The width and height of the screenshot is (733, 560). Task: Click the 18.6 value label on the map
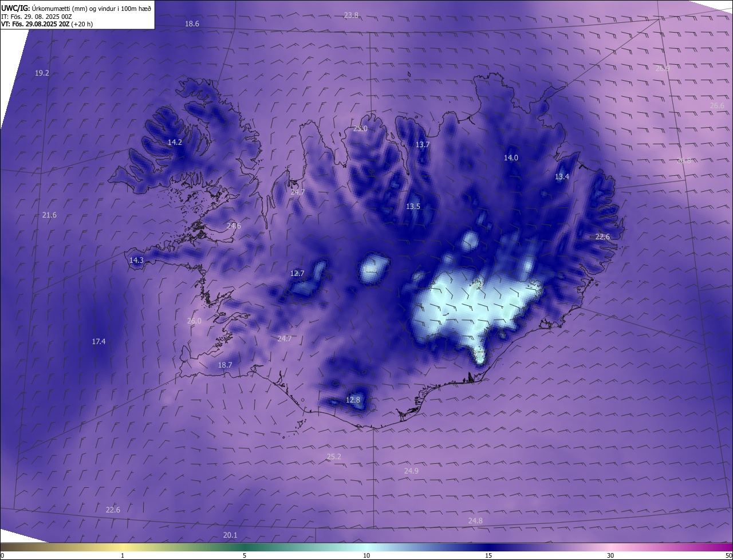(192, 24)
